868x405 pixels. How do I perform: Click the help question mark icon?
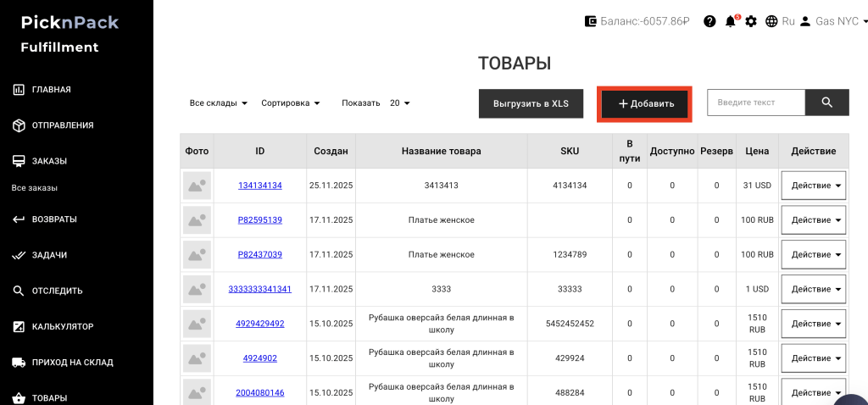[x=709, y=21]
